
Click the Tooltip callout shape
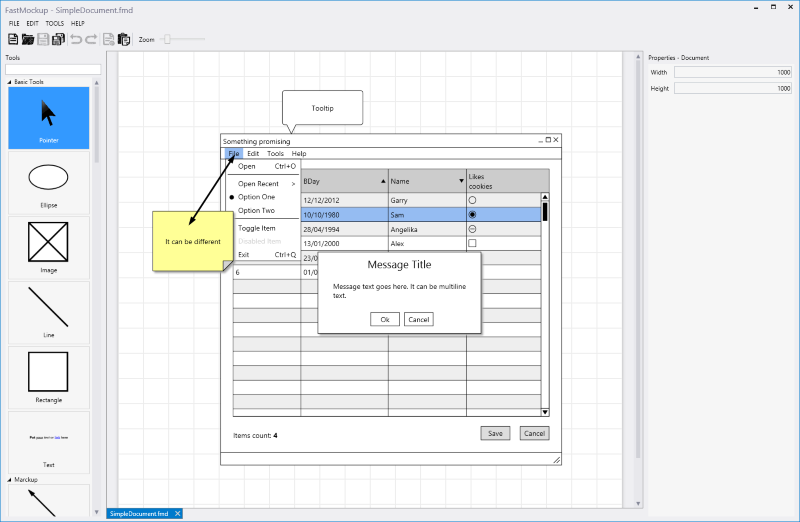coord(322,108)
